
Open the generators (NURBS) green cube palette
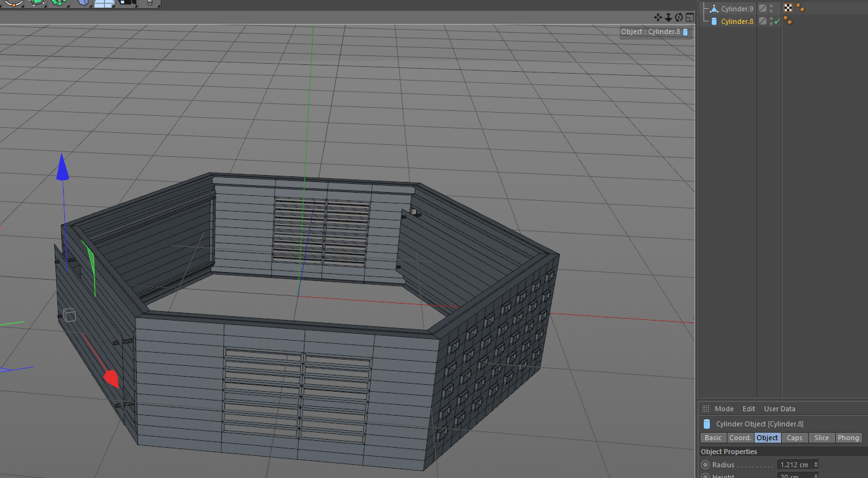tap(37, 3)
